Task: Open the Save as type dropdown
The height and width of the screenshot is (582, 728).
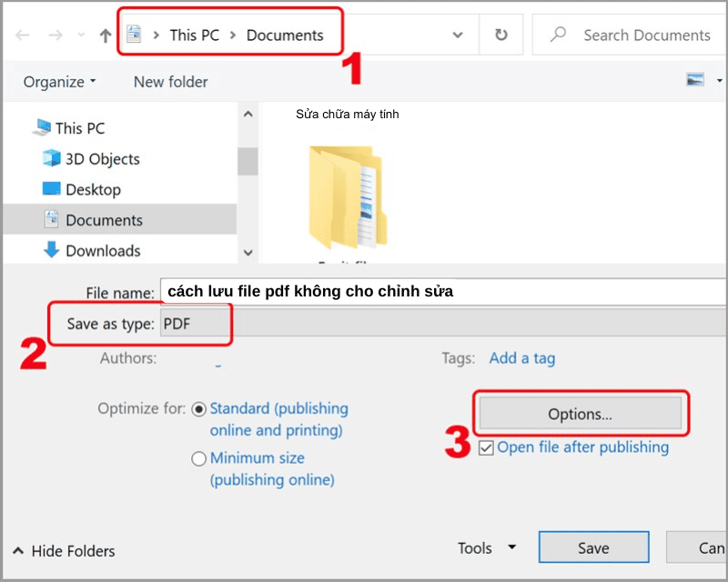Action: (x=437, y=325)
